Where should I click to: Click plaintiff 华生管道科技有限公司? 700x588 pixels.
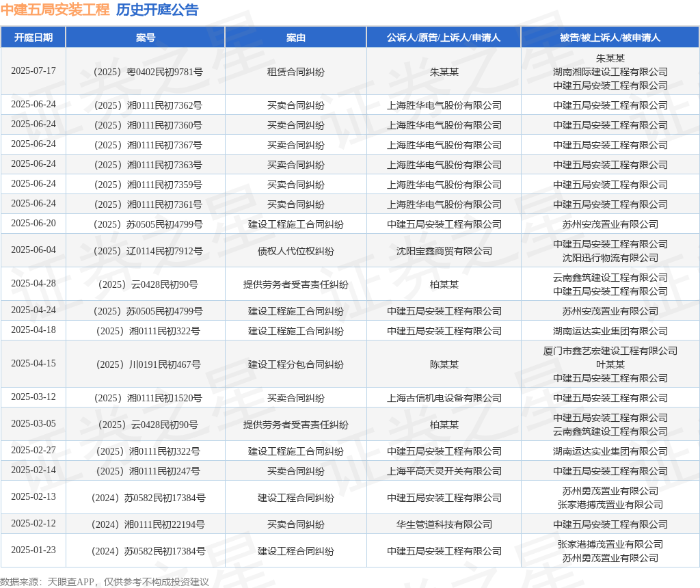(x=444, y=524)
